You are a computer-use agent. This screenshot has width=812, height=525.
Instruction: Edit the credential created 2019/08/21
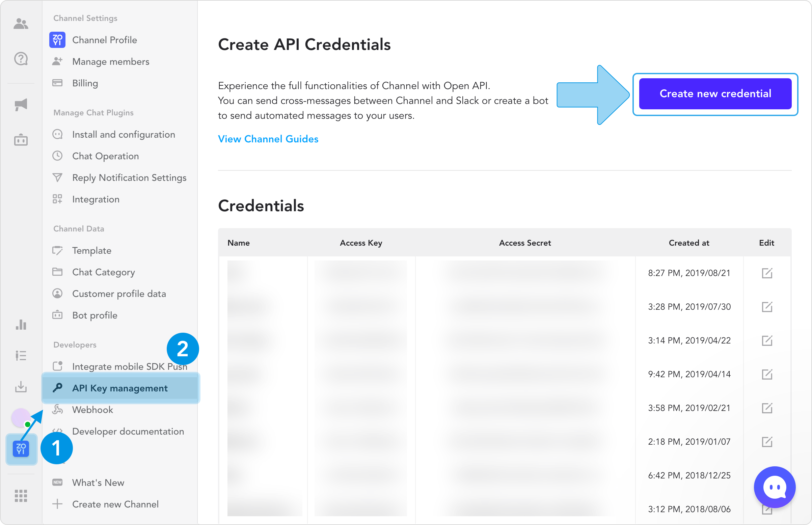pos(767,273)
